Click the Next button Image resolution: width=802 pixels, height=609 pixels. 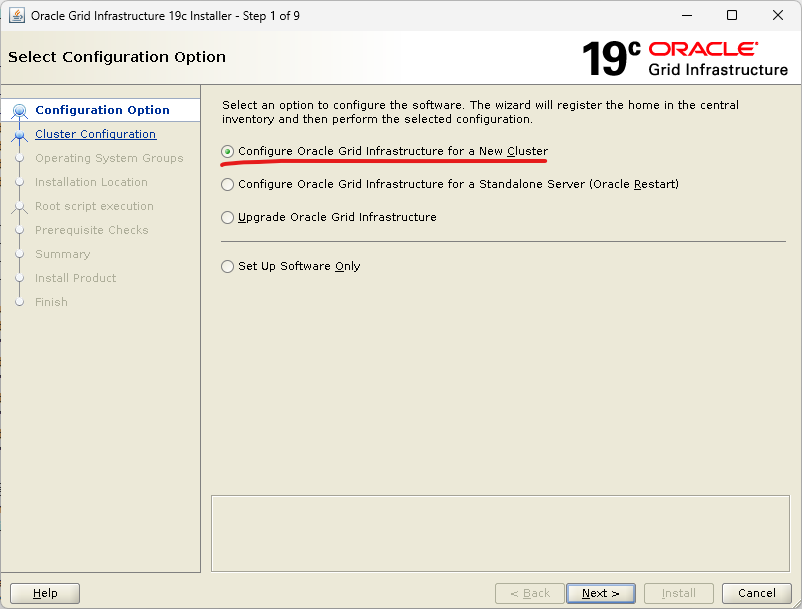tap(600, 593)
